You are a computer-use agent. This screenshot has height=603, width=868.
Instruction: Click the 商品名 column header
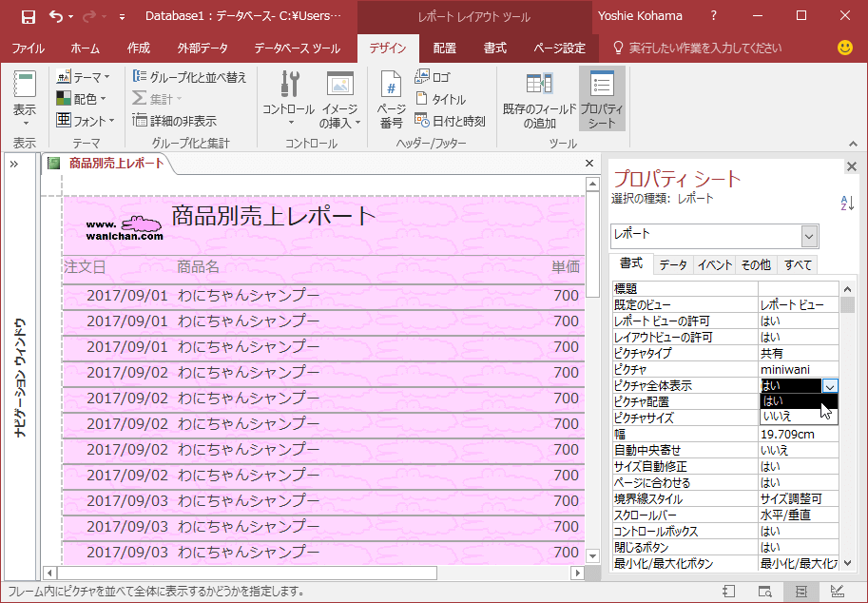[198, 267]
